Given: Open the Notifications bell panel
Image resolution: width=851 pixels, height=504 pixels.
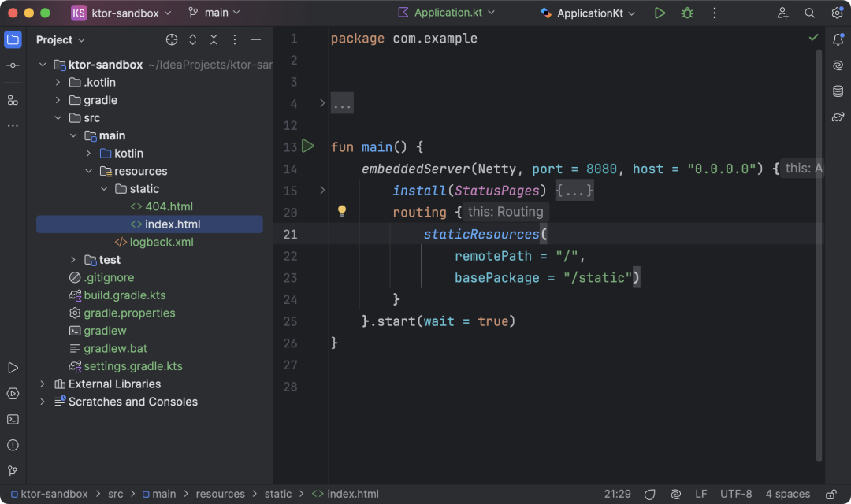Looking at the screenshot, I should [838, 39].
